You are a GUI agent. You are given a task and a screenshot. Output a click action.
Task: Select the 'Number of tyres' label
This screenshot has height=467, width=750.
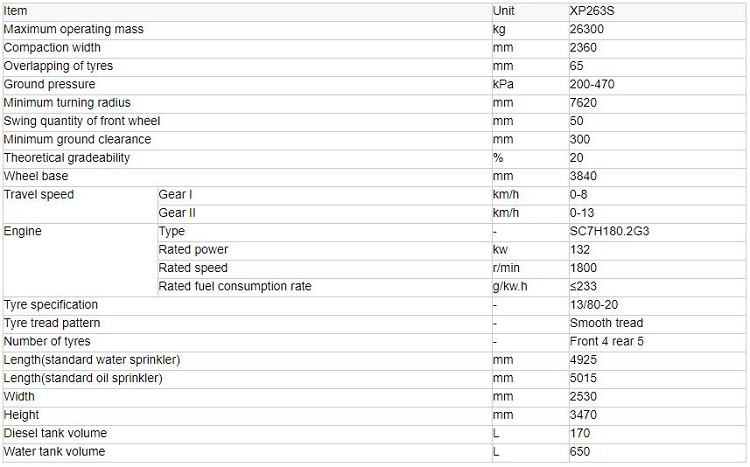47,342
